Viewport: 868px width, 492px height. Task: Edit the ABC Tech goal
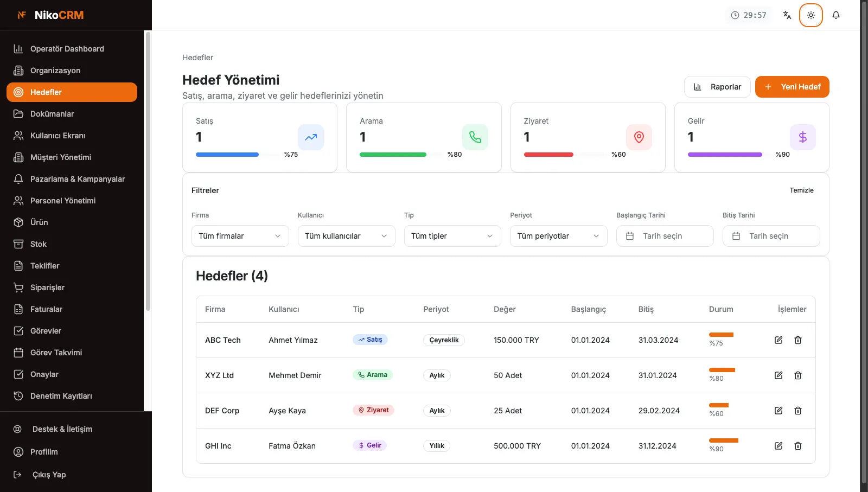coord(778,340)
